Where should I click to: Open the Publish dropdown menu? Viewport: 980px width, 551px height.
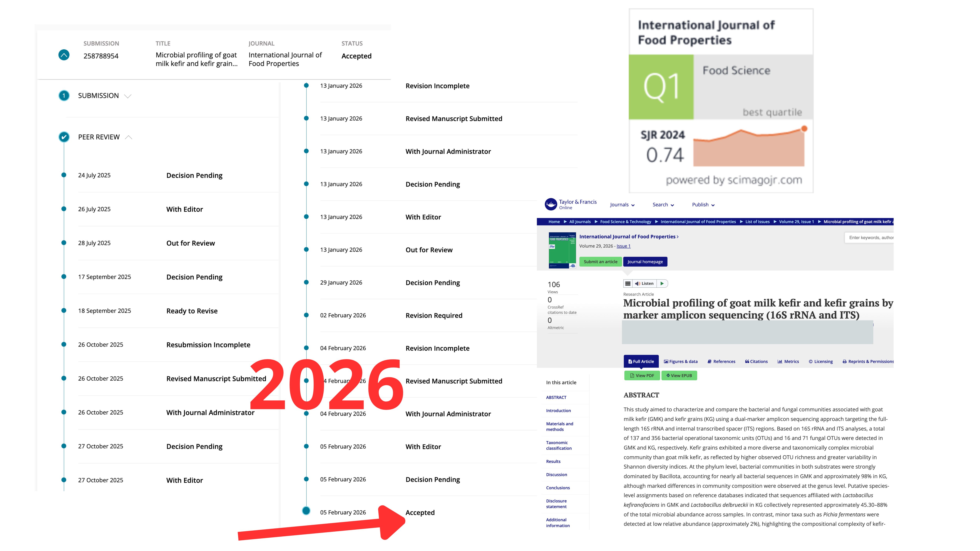(x=703, y=205)
